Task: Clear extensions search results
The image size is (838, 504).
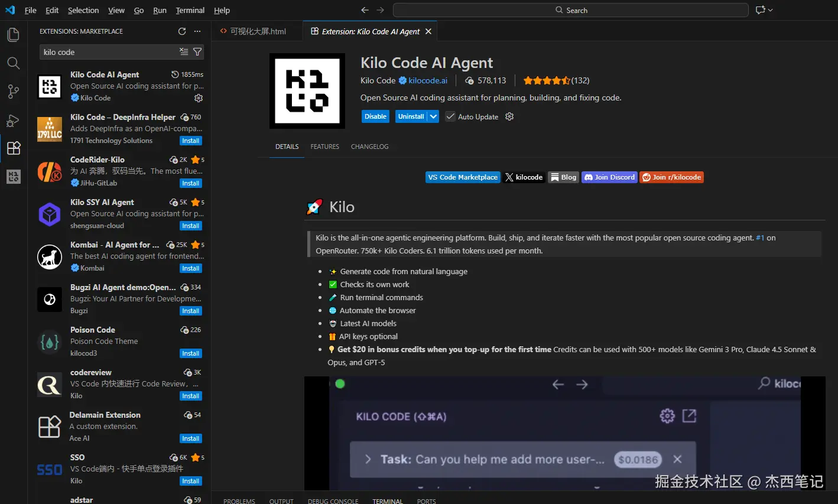Action: [x=184, y=52]
